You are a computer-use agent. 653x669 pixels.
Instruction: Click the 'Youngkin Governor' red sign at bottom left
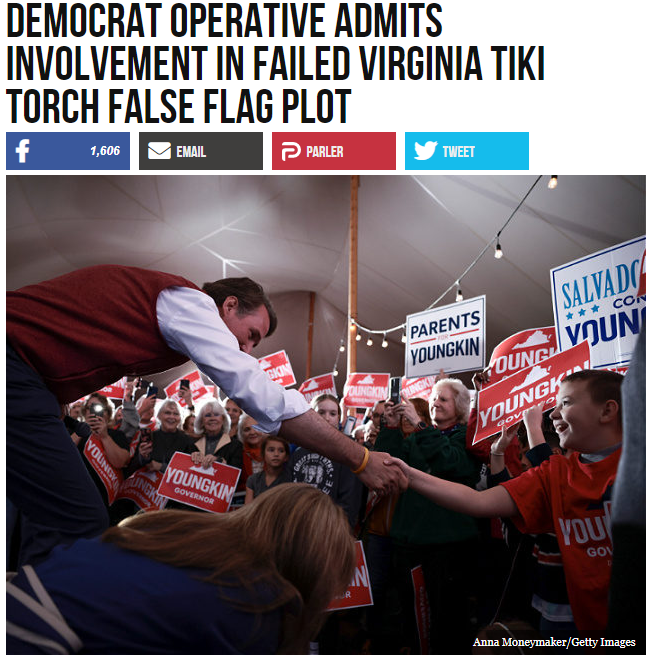(x=199, y=482)
